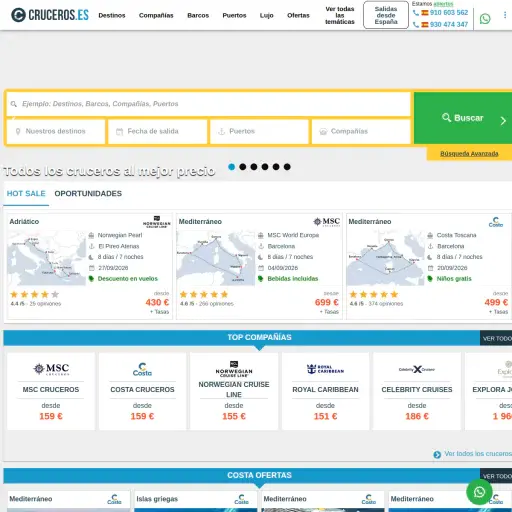Click VER TODO in Top Compañías
Image resolution: width=512 pixels, height=512 pixels.
pyautogui.click(x=497, y=338)
